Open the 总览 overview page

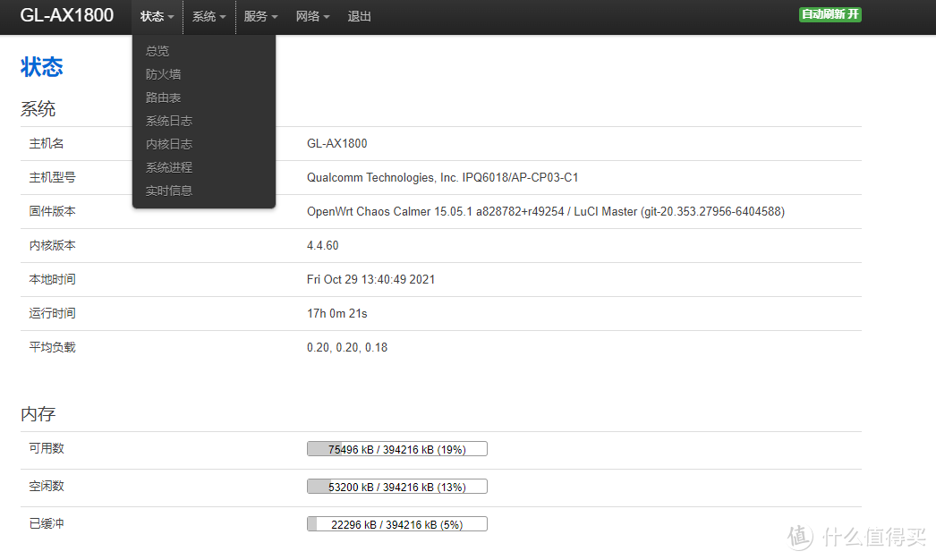point(157,50)
